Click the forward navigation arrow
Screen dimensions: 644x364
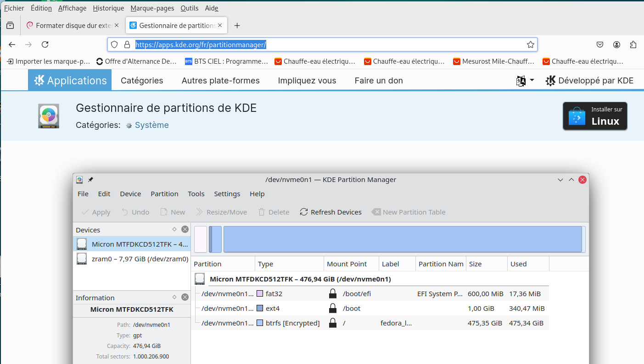click(28, 44)
